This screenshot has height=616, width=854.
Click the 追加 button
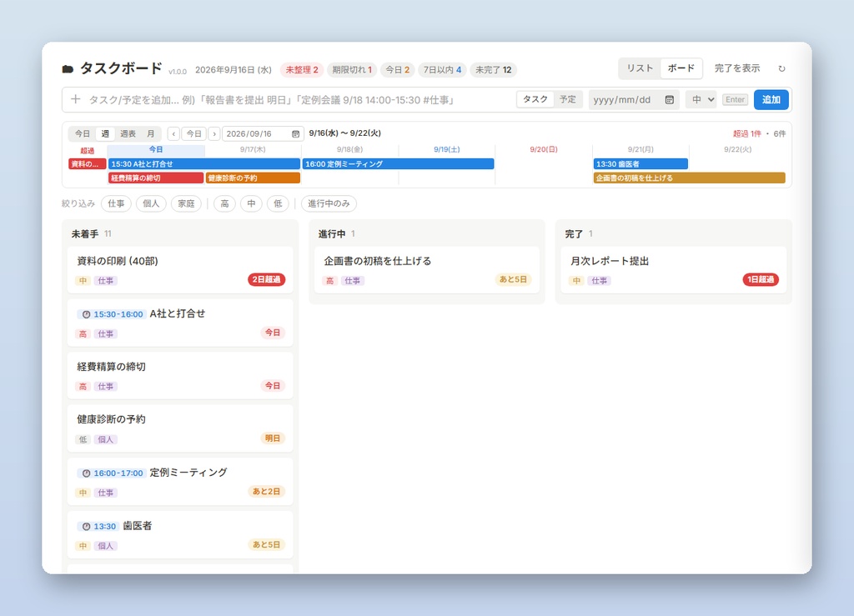(x=771, y=99)
